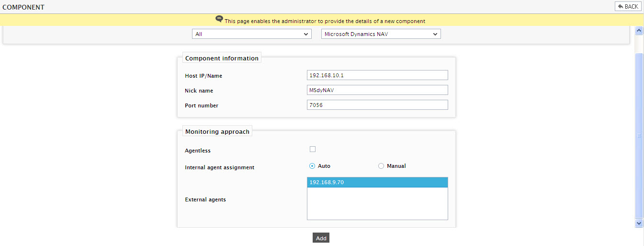Click the Component information section header

[222, 58]
